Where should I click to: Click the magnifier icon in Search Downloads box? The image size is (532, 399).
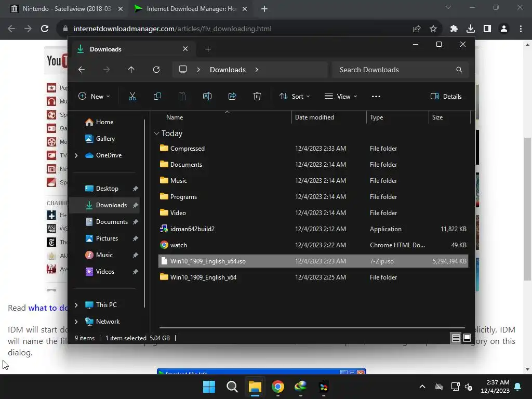459,70
